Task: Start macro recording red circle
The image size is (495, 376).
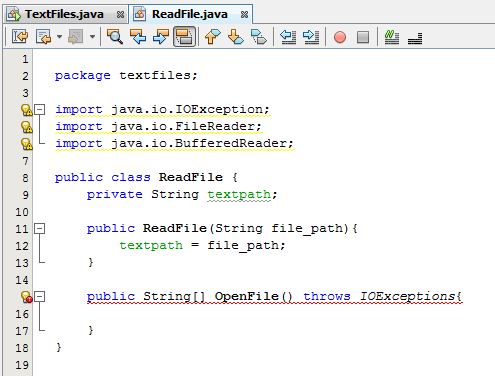Action: click(x=340, y=37)
